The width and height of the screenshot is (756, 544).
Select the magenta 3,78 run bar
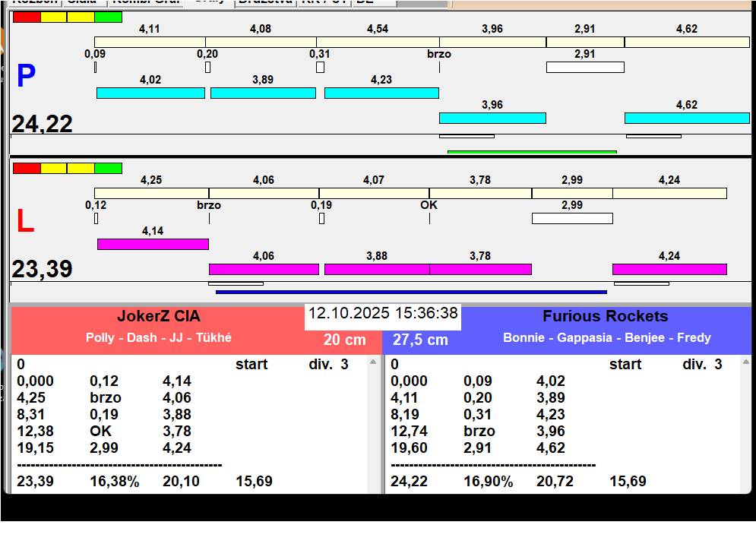pyautogui.click(x=481, y=269)
